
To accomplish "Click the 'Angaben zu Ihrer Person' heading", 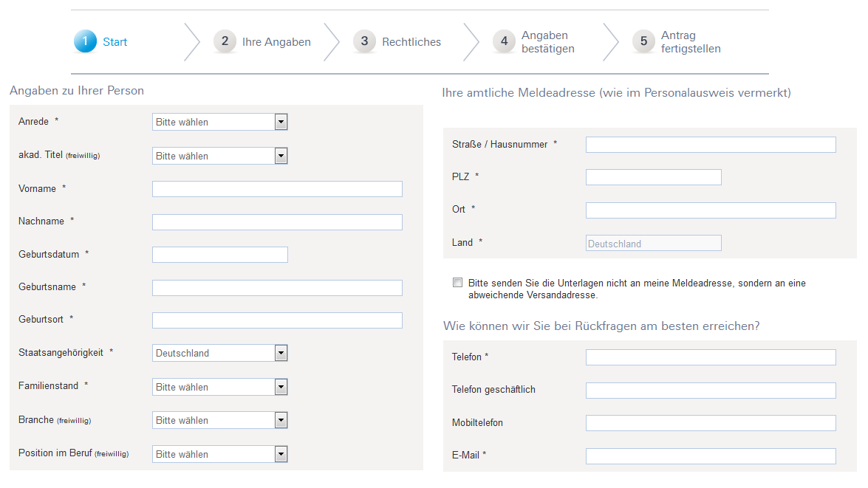I will tap(77, 91).
